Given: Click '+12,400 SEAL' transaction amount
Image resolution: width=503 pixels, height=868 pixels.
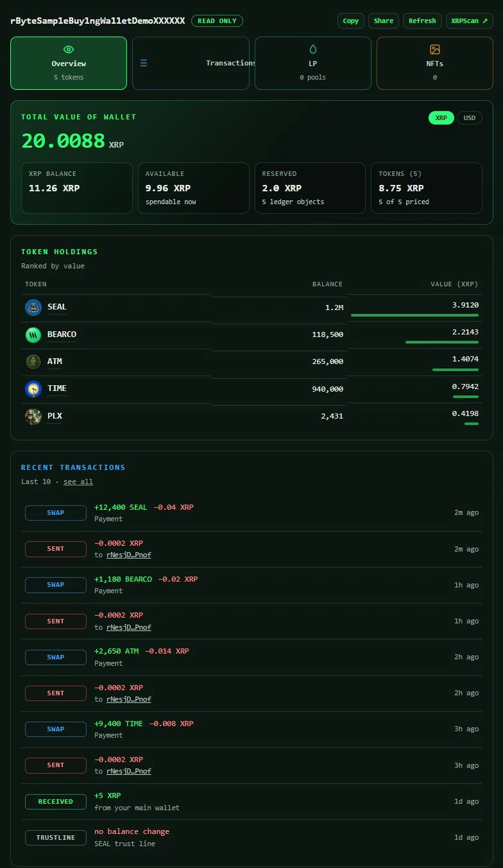Looking at the screenshot, I should tap(121, 507).
